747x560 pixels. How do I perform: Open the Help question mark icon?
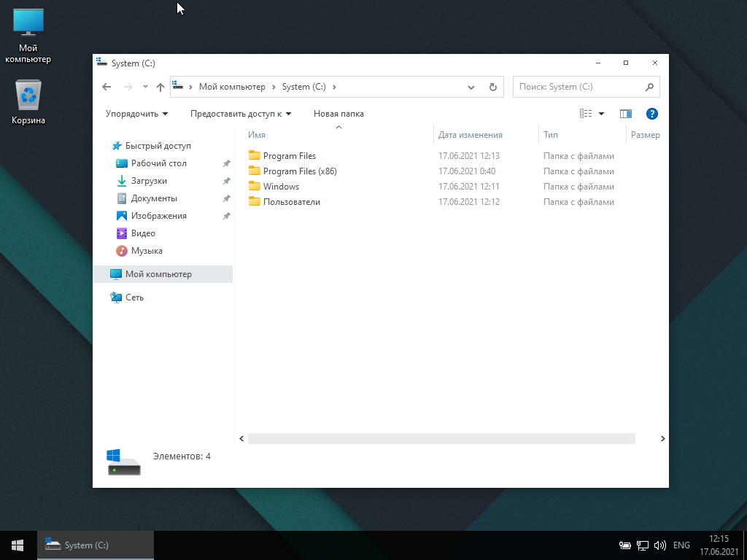click(652, 114)
